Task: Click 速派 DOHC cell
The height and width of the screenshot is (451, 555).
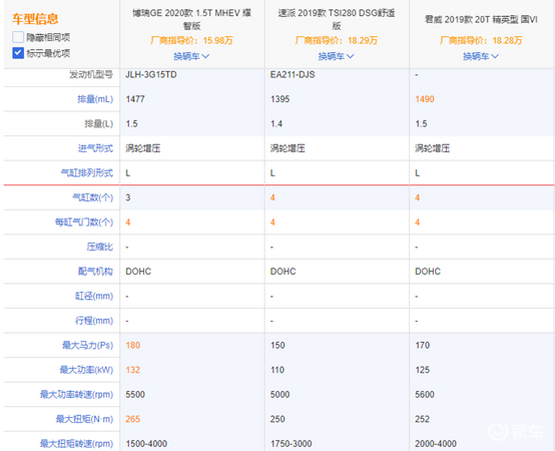Action: 283,271
